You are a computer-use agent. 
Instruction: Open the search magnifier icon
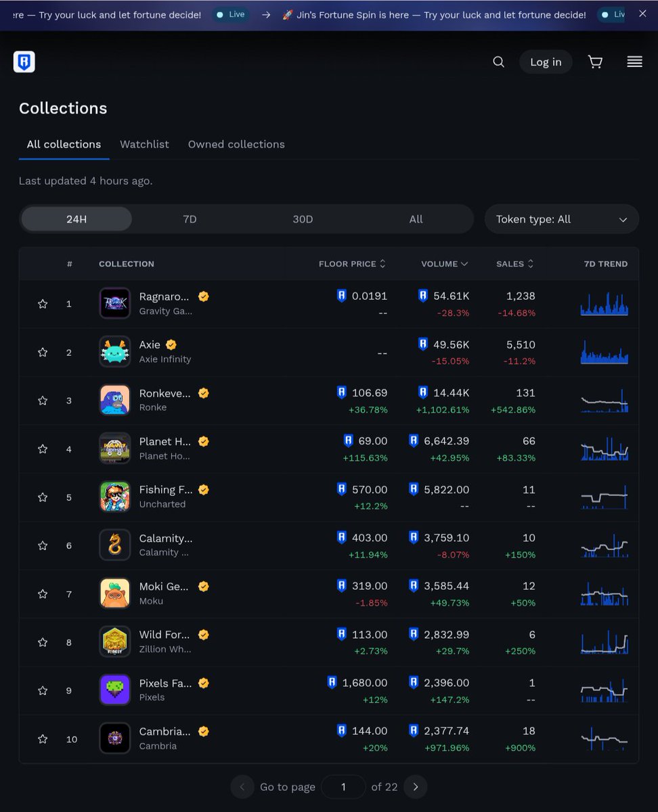[499, 62]
